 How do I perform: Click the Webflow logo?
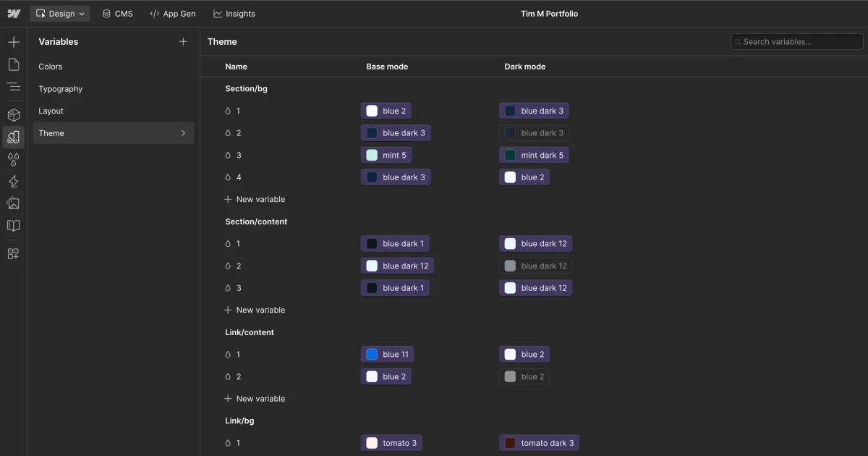pyautogui.click(x=14, y=13)
